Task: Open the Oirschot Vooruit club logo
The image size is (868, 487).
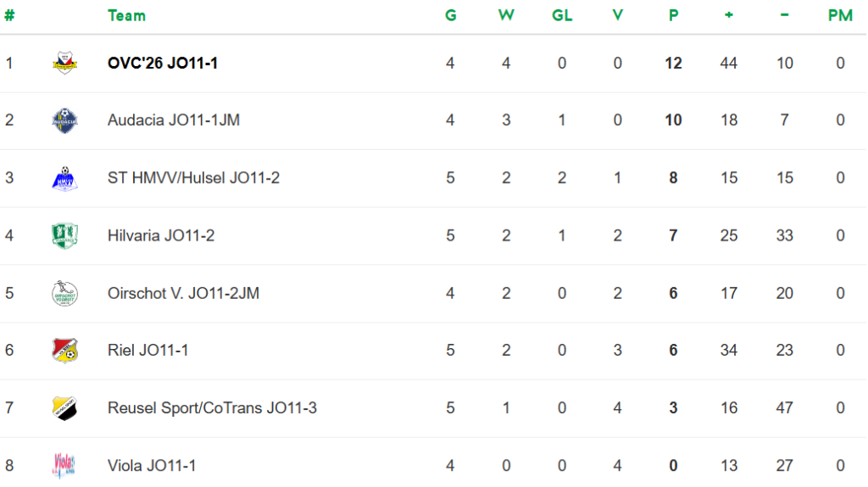Action: tap(64, 293)
